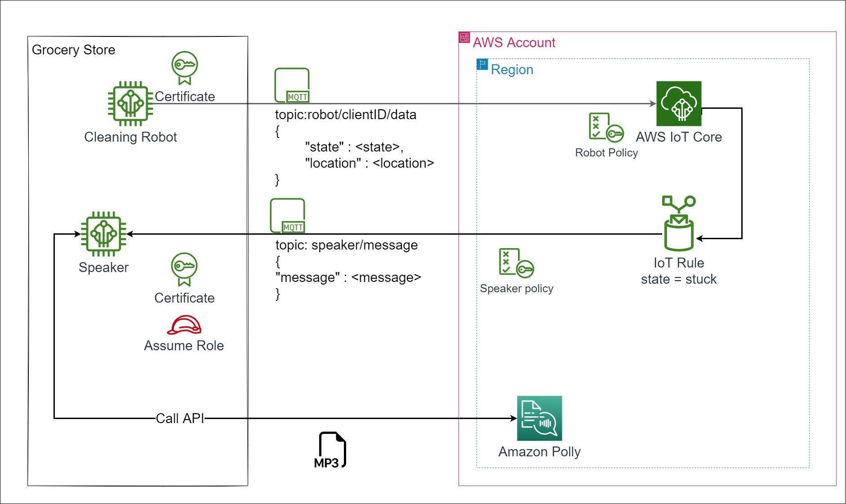Click the Speaker policy icon
The height and width of the screenshot is (504, 846).
coord(517,263)
